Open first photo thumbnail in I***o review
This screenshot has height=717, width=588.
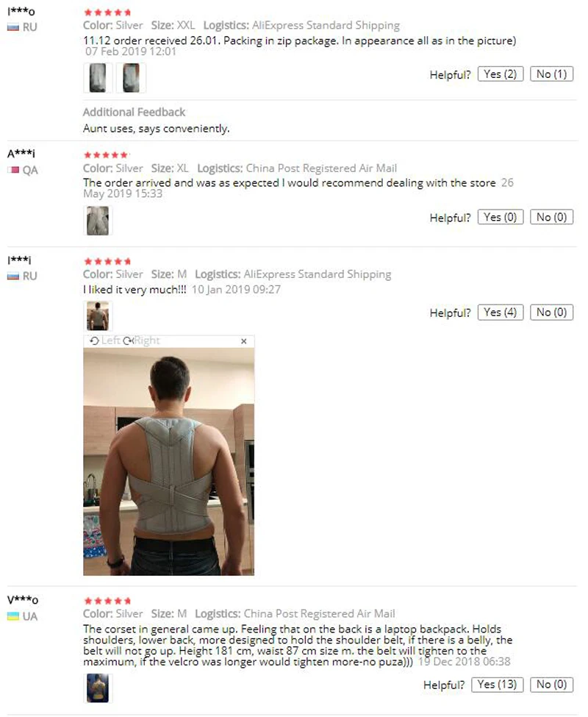98,78
